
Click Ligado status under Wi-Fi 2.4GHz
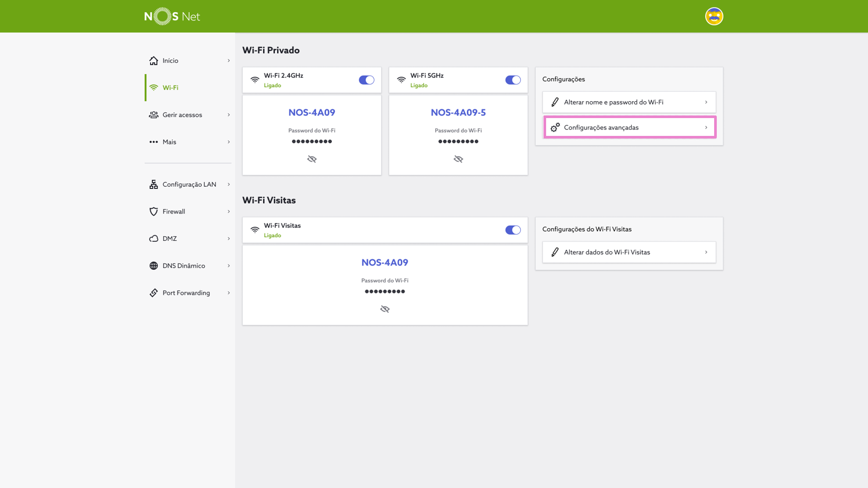tap(273, 86)
